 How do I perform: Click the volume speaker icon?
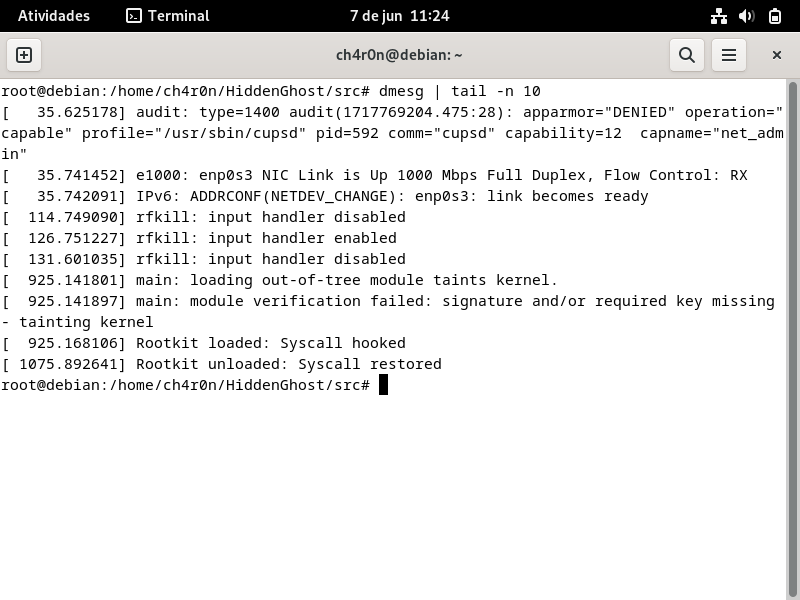pos(746,16)
